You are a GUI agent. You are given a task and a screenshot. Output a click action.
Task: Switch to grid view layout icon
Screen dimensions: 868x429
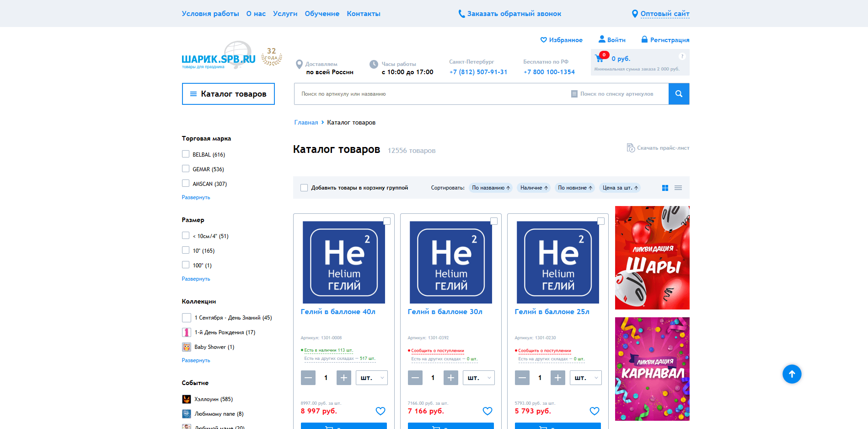[x=664, y=188]
